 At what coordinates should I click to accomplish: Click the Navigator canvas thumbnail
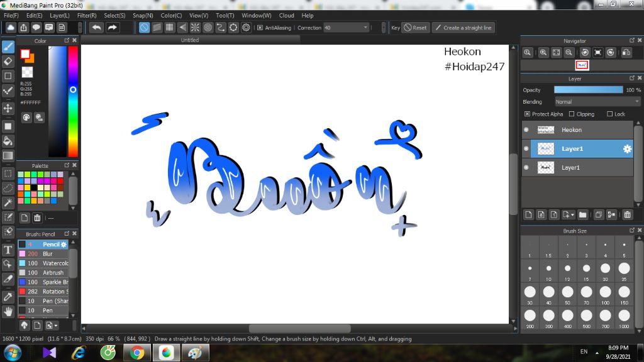[582, 65]
